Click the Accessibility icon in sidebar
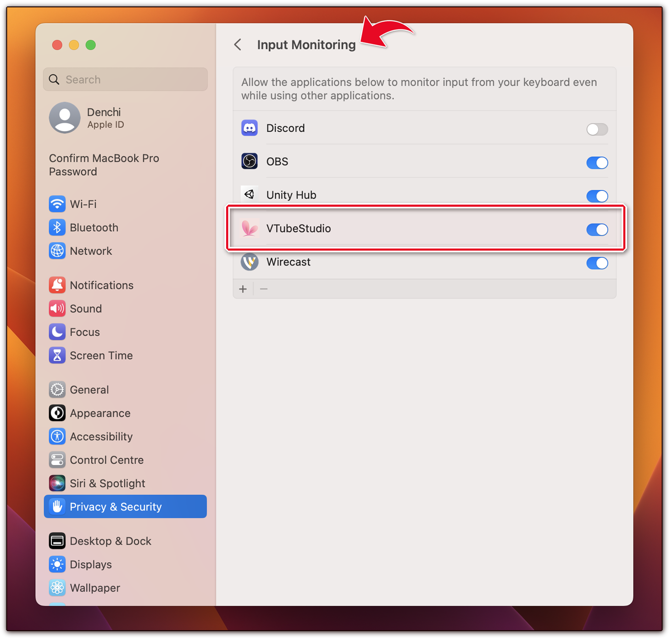The height and width of the screenshot is (643, 672). [x=57, y=437]
